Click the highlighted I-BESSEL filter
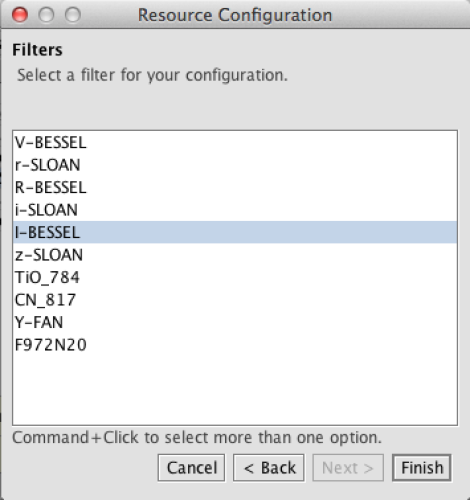The width and height of the screenshot is (470, 500). [x=235, y=232]
